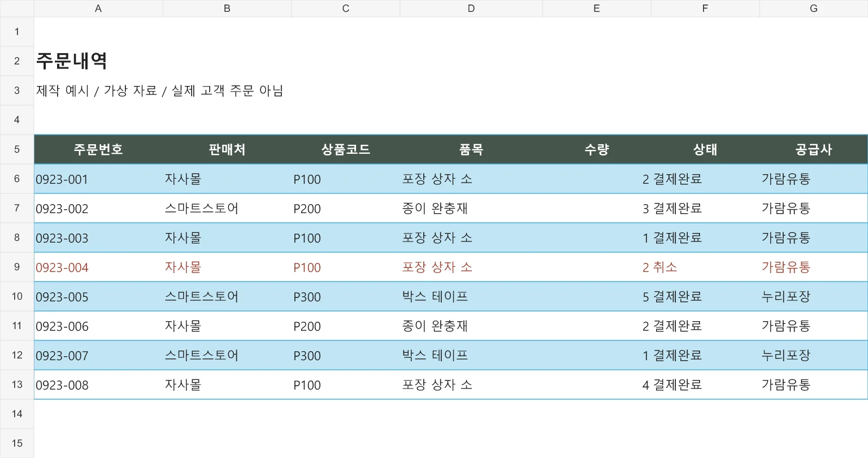
Task: Select column D header
Action: 471,8
